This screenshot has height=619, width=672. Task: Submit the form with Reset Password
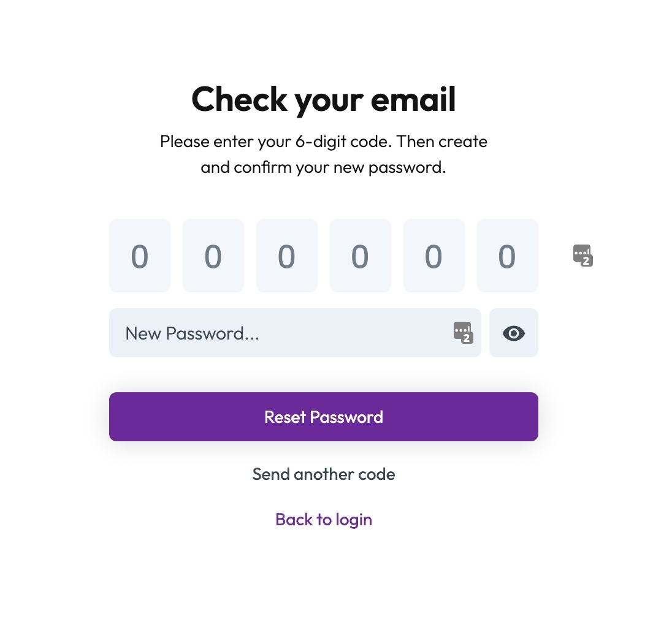point(324,417)
